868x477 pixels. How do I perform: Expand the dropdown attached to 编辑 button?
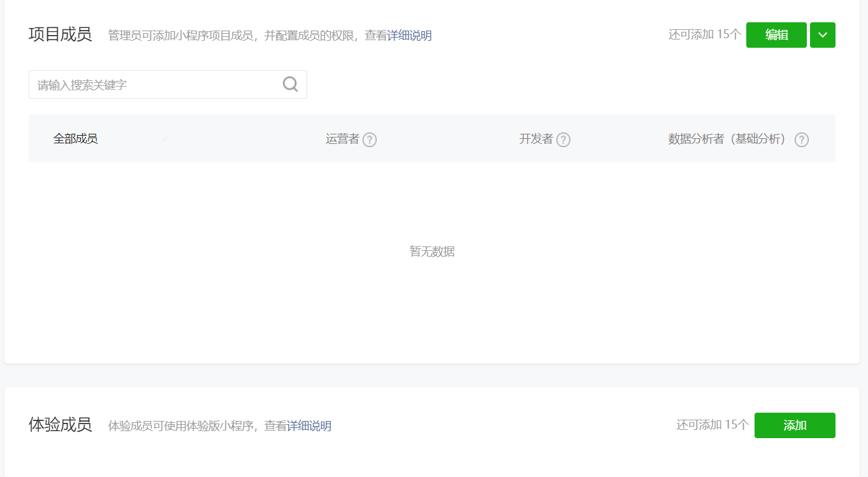pyautogui.click(x=822, y=35)
